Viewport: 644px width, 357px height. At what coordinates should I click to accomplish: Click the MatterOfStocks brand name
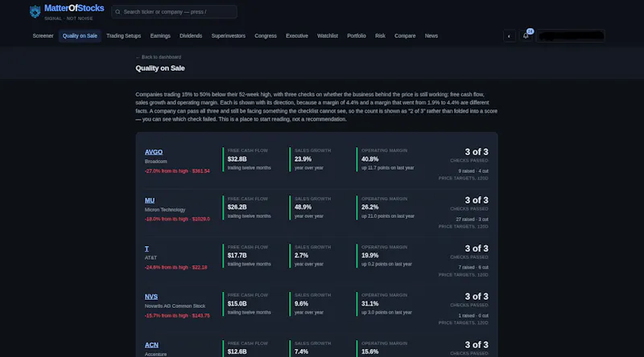click(x=74, y=8)
